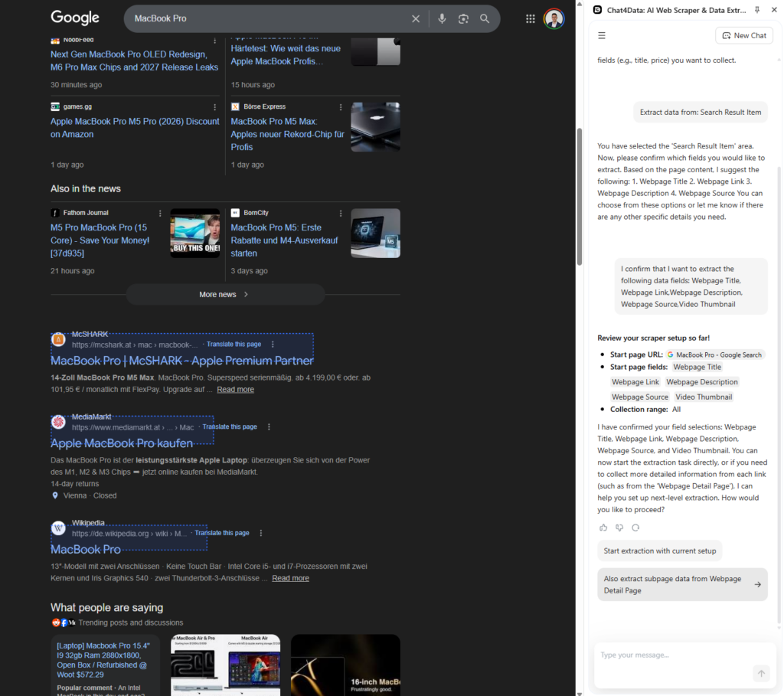784x696 pixels.
Task: Open the Chat4Data hamburger menu
Action: tap(602, 35)
